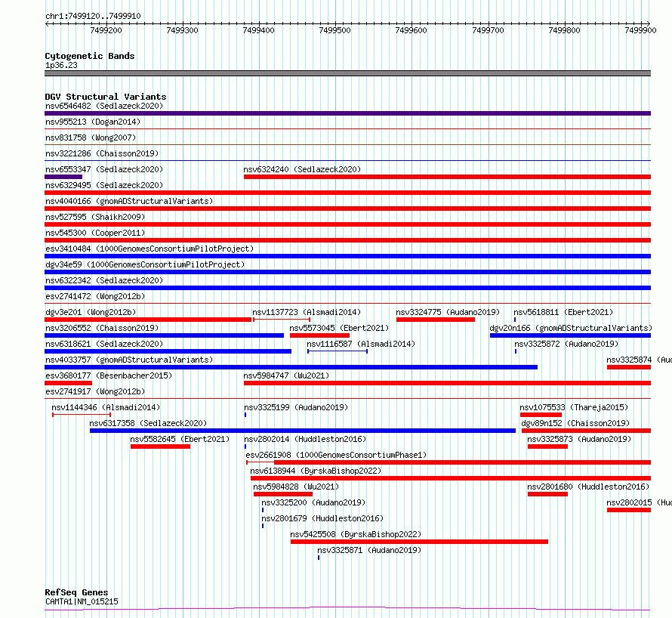Select dgv34e59 variant label
Screen dimensions: 672x618
(145, 264)
